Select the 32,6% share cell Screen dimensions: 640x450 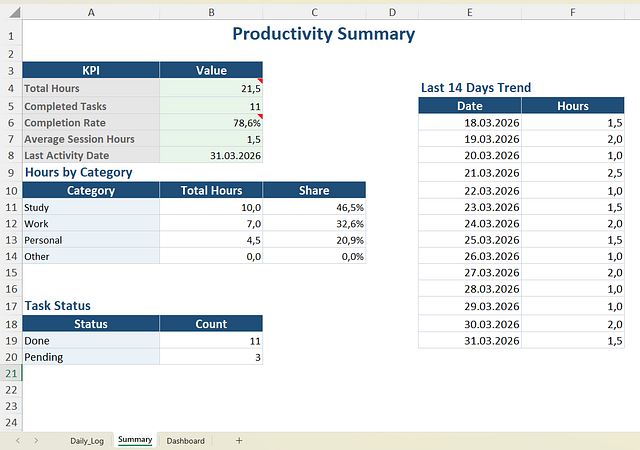314,223
